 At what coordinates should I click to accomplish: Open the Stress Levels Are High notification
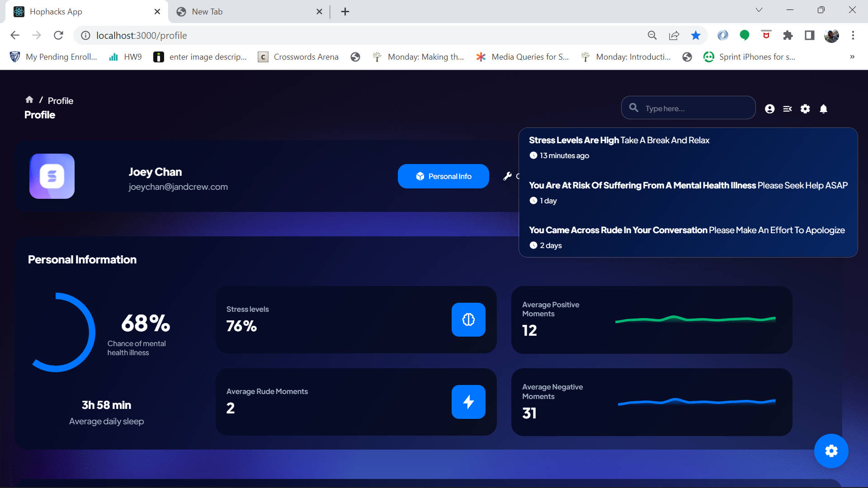tap(619, 141)
